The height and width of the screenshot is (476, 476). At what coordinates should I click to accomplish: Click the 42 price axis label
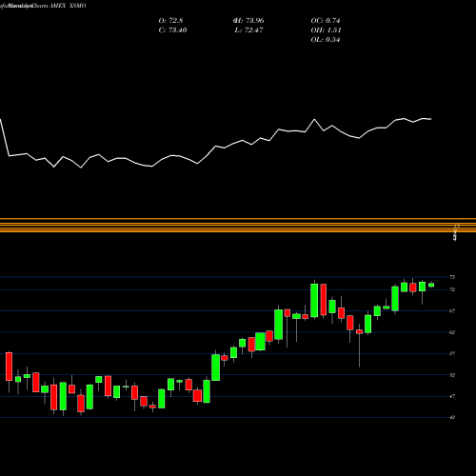pyautogui.click(x=452, y=417)
